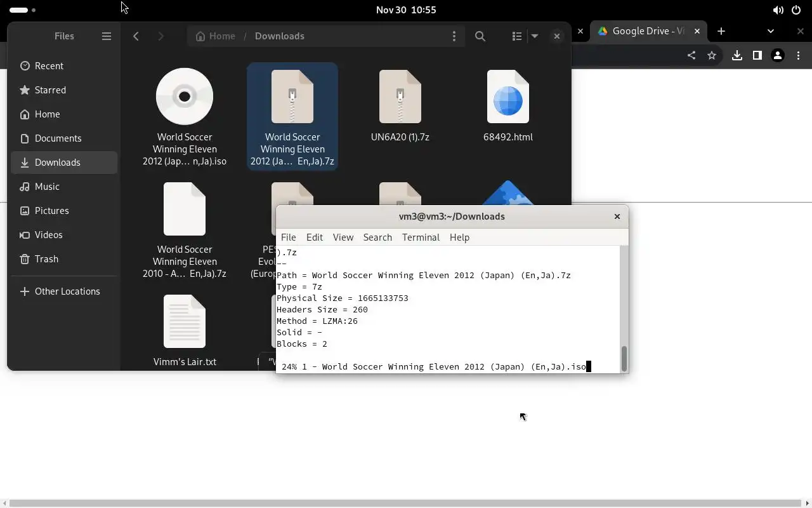Select World Soccer 2012 .iso disc file
This screenshot has height=508, width=812.
pos(185,117)
